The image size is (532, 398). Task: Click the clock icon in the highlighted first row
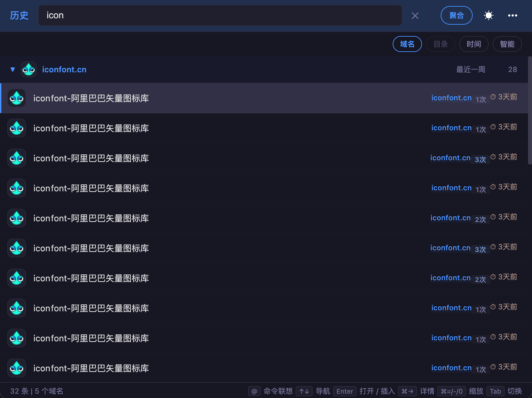(x=493, y=97)
